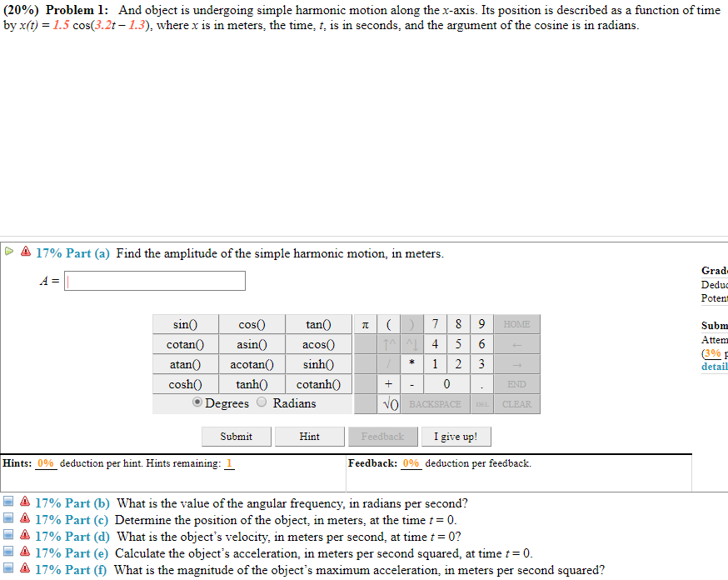Open the submission details link

(712, 367)
